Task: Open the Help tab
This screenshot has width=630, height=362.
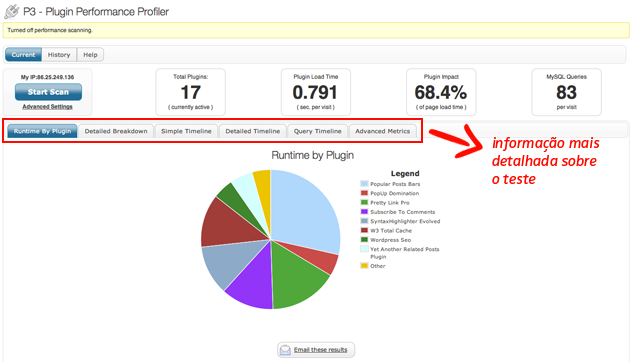Action: [90, 55]
